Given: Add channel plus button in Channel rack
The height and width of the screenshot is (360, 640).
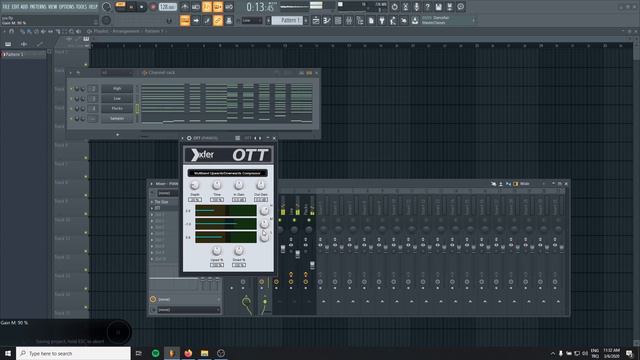Looking at the screenshot, I should coord(118,134).
